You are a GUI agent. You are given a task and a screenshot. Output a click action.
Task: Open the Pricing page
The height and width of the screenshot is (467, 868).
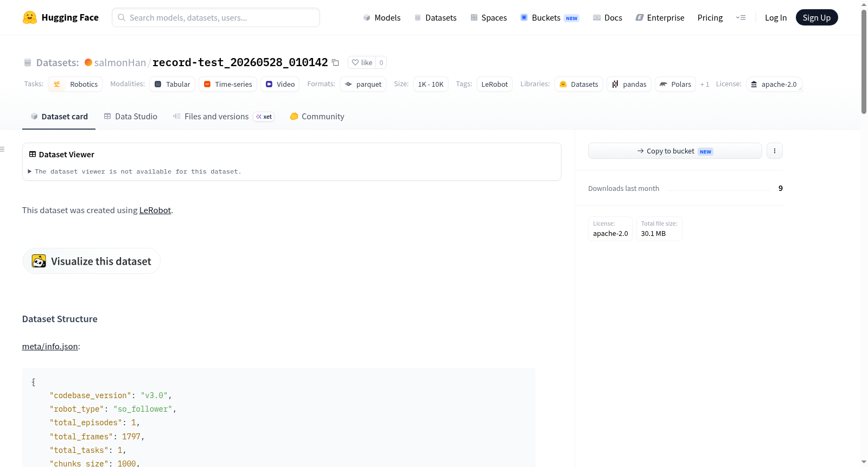click(x=710, y=17)
